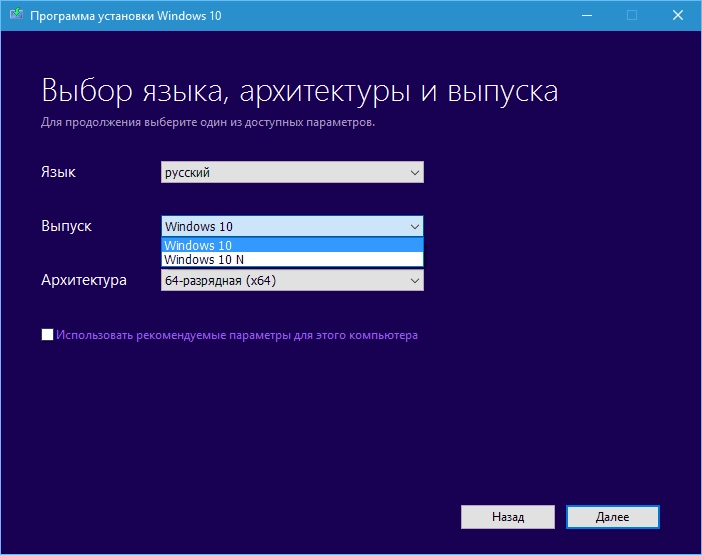Enable recommended settings for this PC checkbox

[47, 335]
